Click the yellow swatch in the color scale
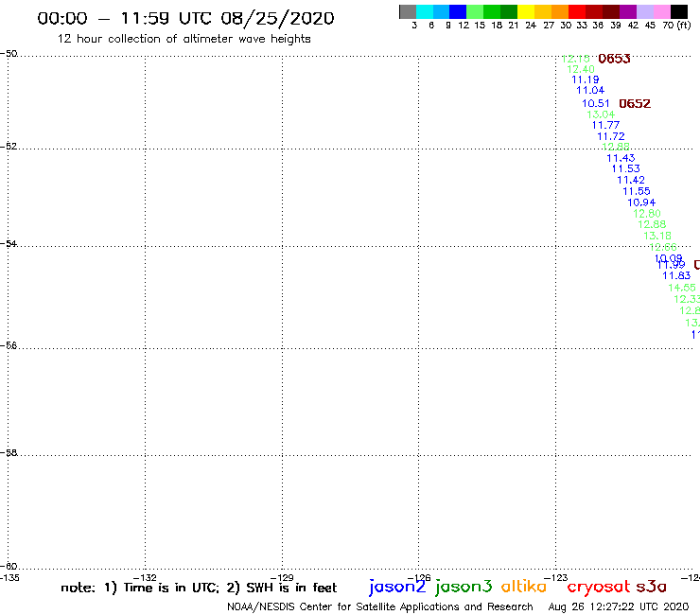 526,11
